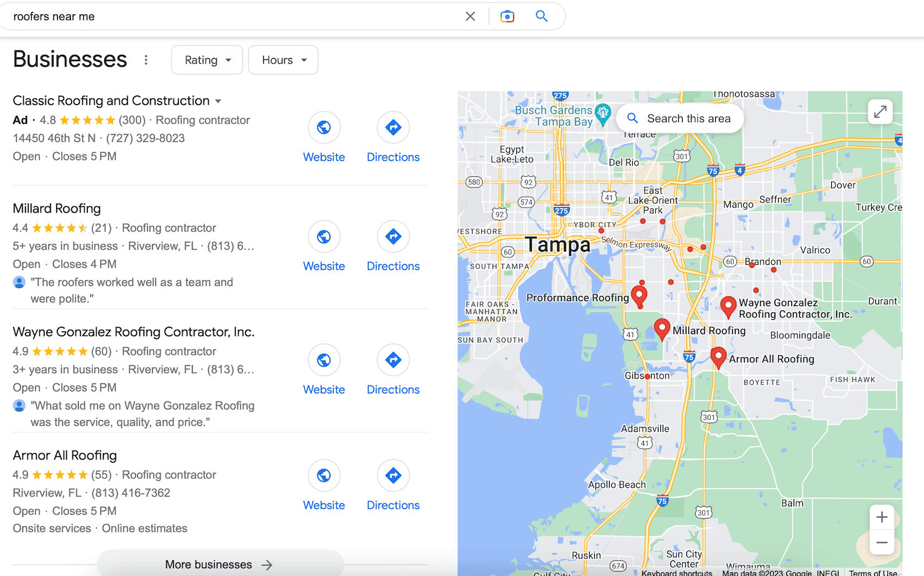The width and height of the screenshot is (924, 576).
Task: Get directions to Wayne Gonzalez Roofing Contractor
Action: (393, 360)
